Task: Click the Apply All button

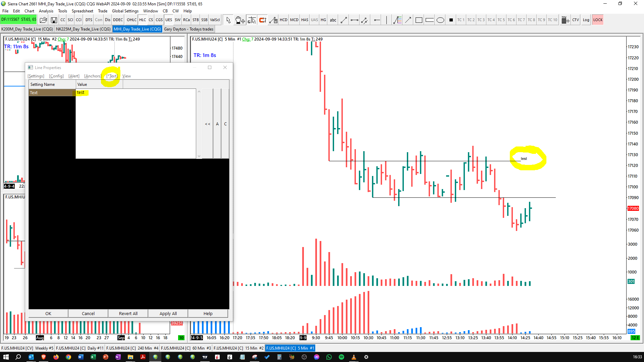Action: (168, 313)
